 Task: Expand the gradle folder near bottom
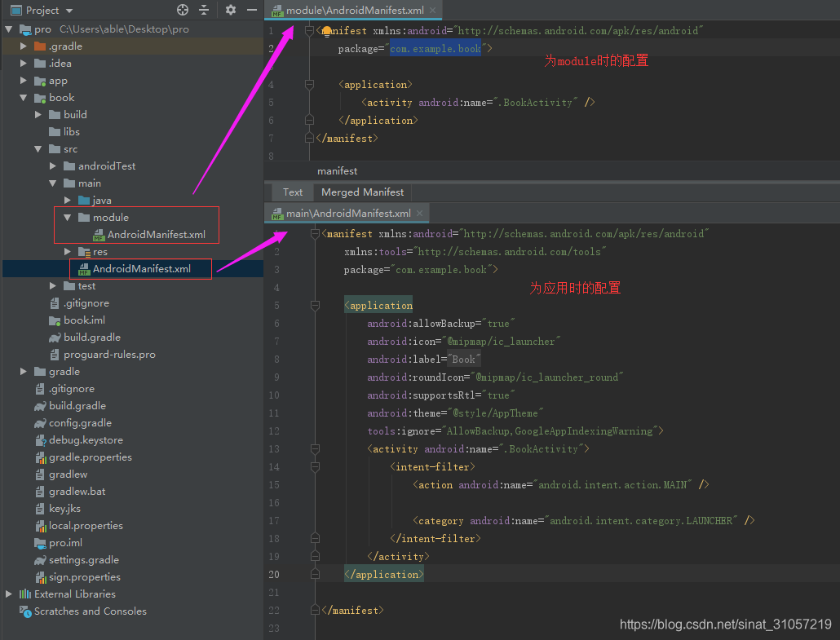(23, 372)
